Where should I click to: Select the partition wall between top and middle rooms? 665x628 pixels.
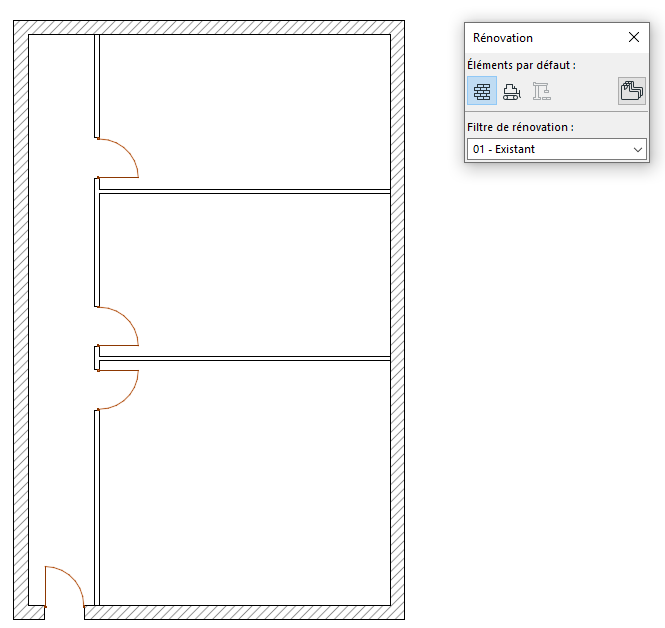[x=245, y=191]
